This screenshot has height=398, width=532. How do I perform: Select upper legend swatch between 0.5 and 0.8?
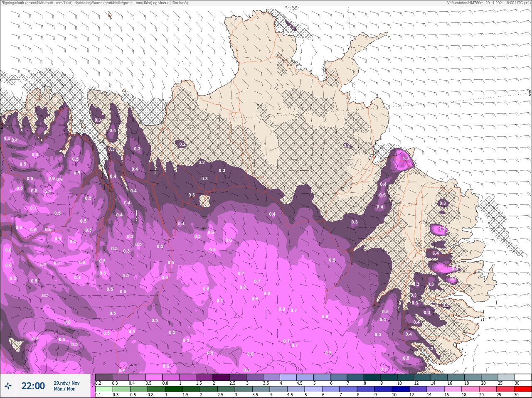pos(154,377)
